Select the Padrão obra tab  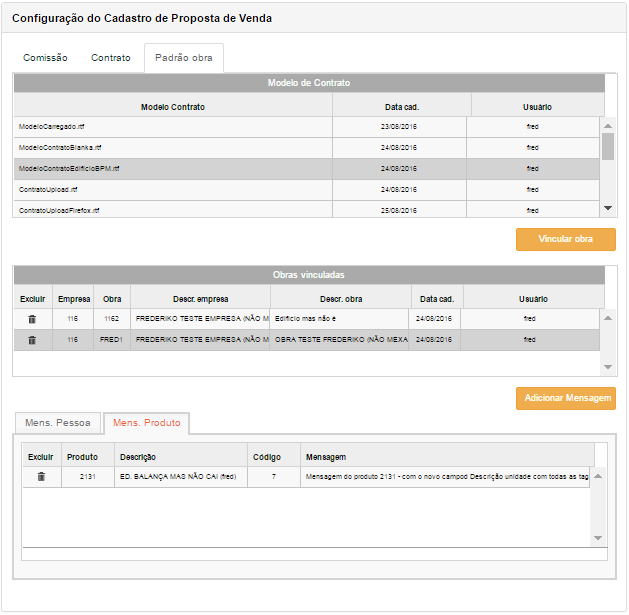[183, 58]
